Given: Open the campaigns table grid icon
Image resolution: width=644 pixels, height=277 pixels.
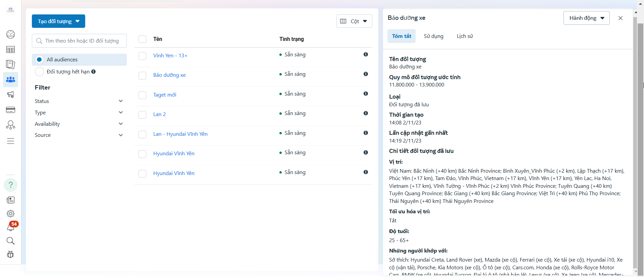Looking at the screenshot, I should tap(10, 50).
